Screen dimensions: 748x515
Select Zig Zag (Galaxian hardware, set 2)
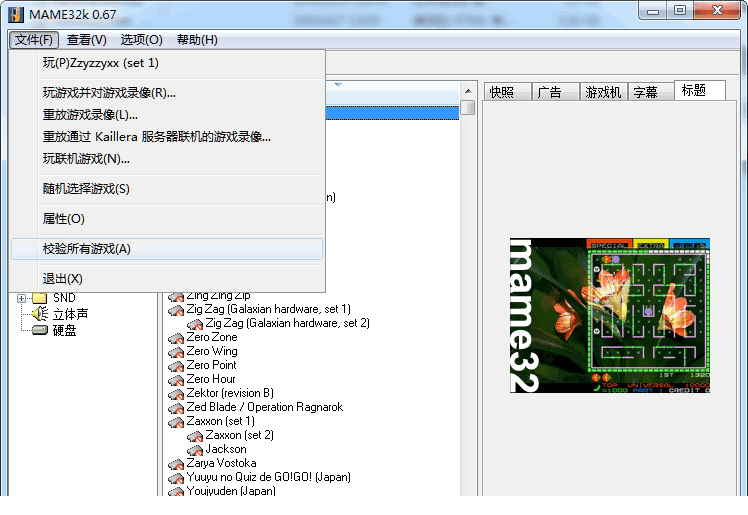[288, 323]
